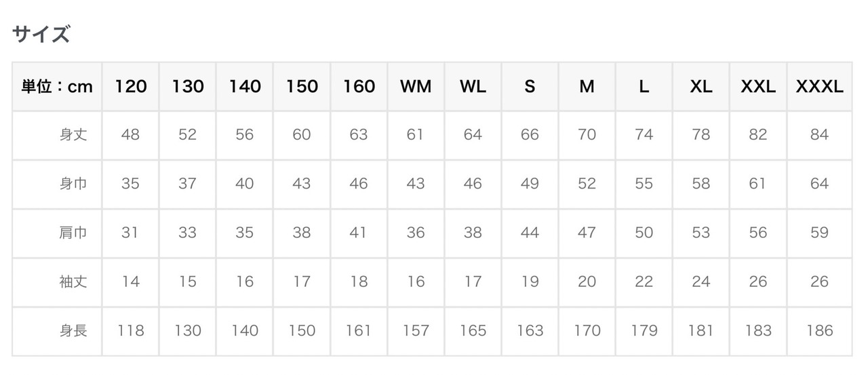Select the 身長 value 186 for XXXL

(819, 330)
